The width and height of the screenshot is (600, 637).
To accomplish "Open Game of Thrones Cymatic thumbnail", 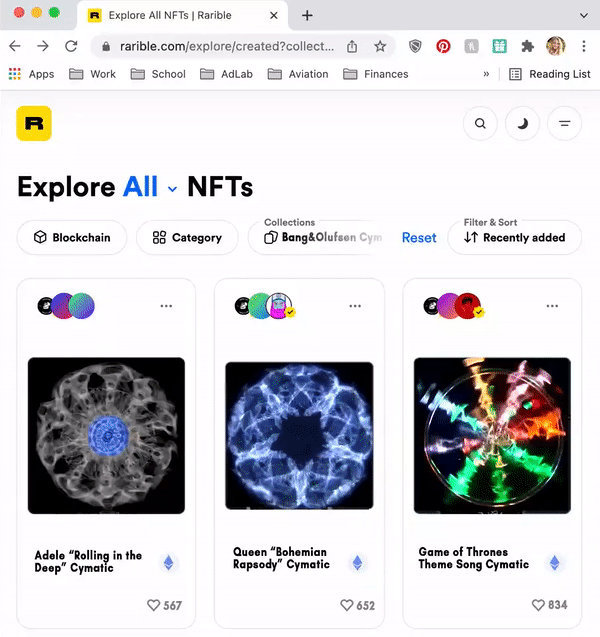I will [492, 436].
